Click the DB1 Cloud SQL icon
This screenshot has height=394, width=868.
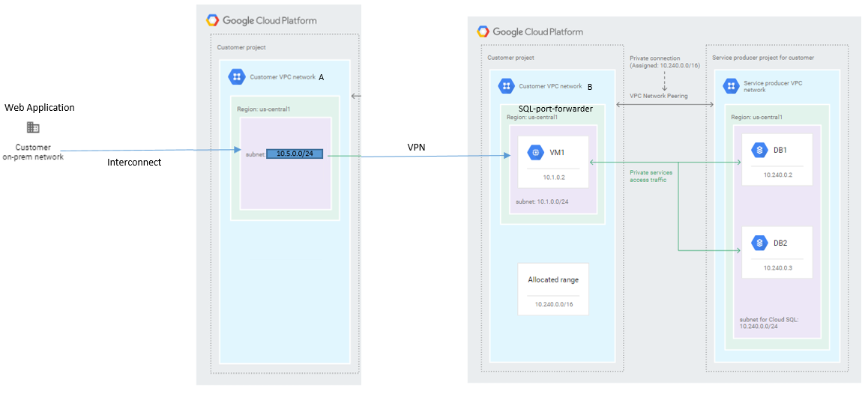(x=759, y=150)
